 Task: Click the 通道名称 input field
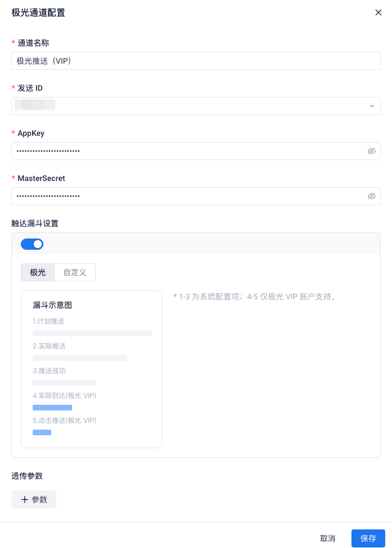(x=196, y=61)
